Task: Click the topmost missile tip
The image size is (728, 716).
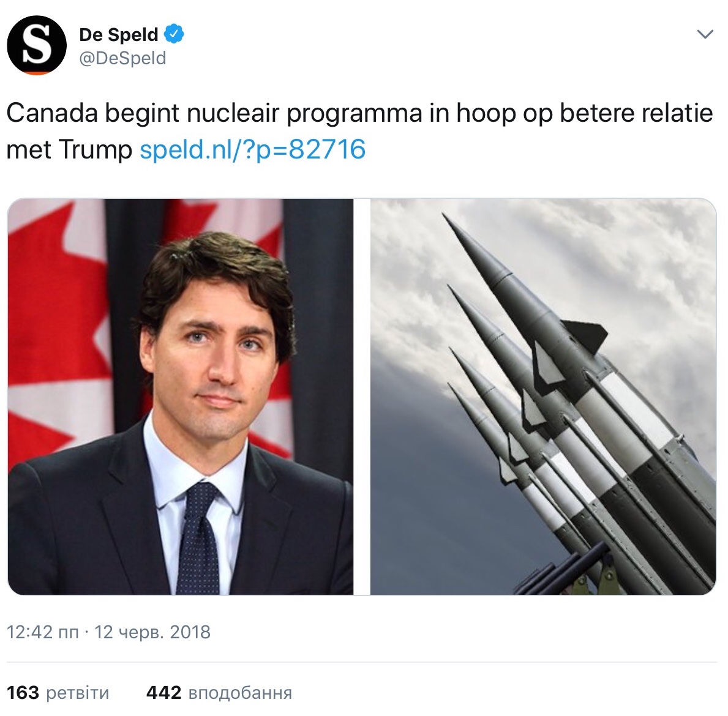Action: pyautogui.click(x=447, y=218)
